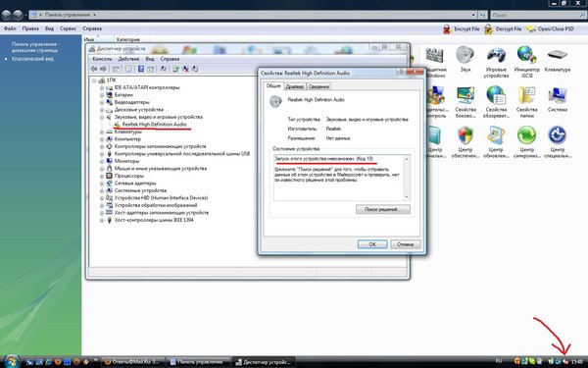Switch to Ответы@Mail.Ru taskbar button
588x368 pixels.
coord(133,362)
